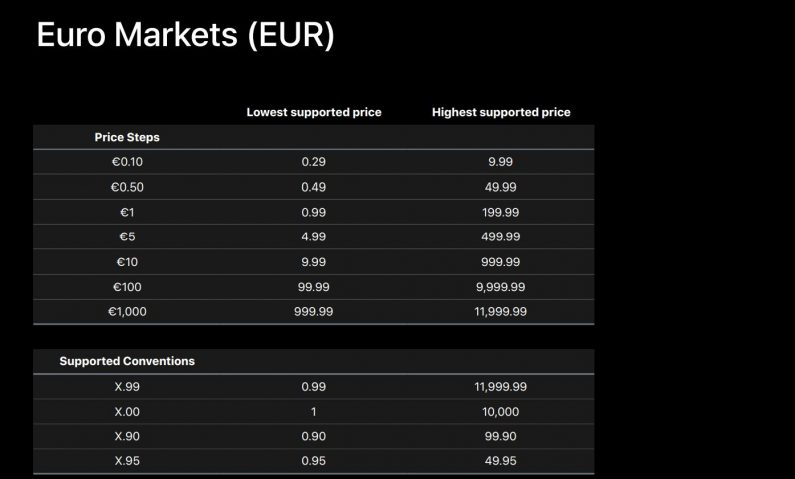This screenshot has width=795, height=479.
Task: Click the 10,000 highest price value
Action: [501, 411]
